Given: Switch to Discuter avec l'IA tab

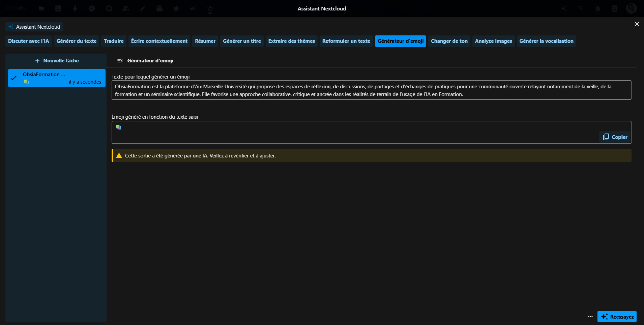Looking at the screenshot, I should (x=29, y=41).
